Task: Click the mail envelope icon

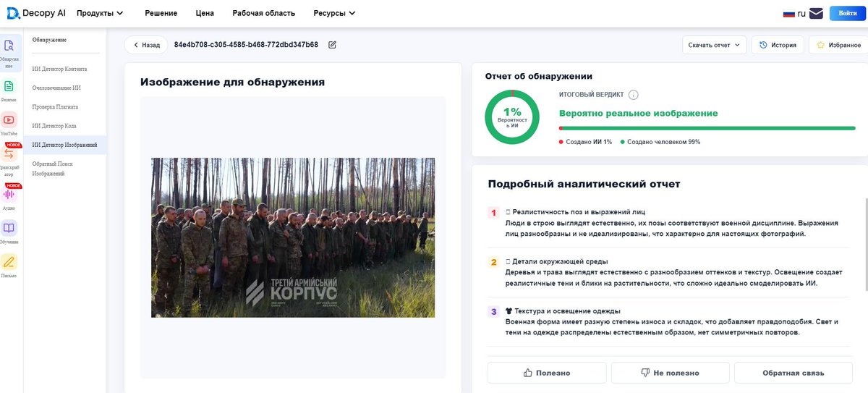Action: coord(816,13)
